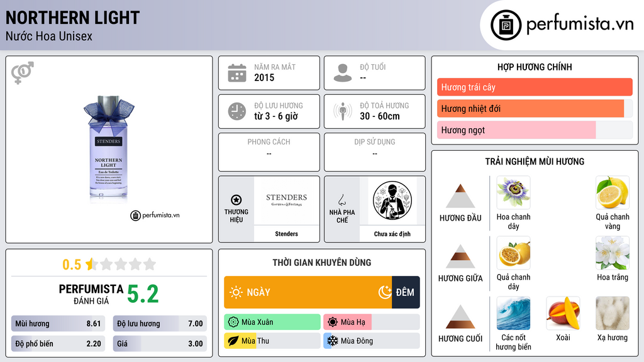Click the Stenders brand logo image
Screen dimensions: 644x362
click(x=287, y=200)
